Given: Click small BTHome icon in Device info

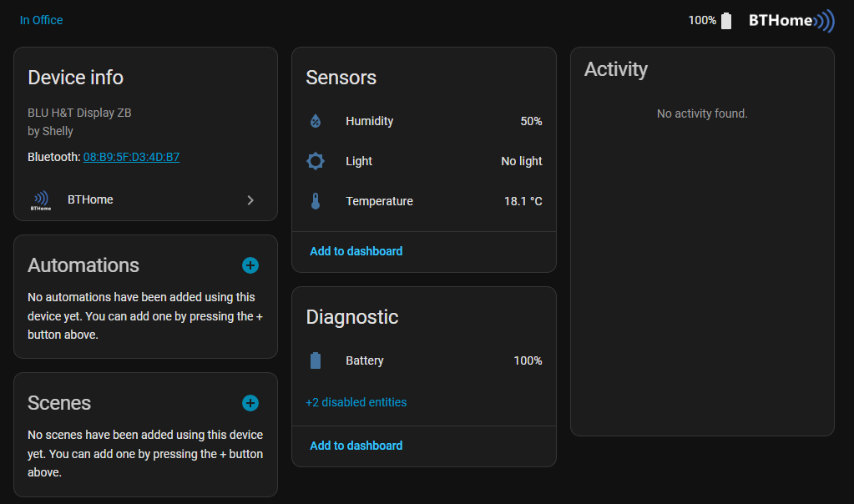Looking at the screenshot, I should pyautogui.click(x=41, y=200).
